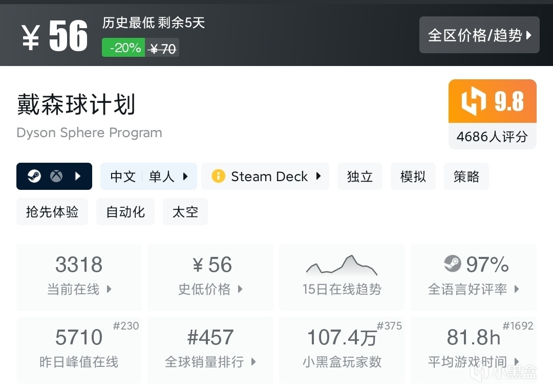Select the 独立 tag
The height and width of the screenshot is (392, 553).
coord(359,177)
